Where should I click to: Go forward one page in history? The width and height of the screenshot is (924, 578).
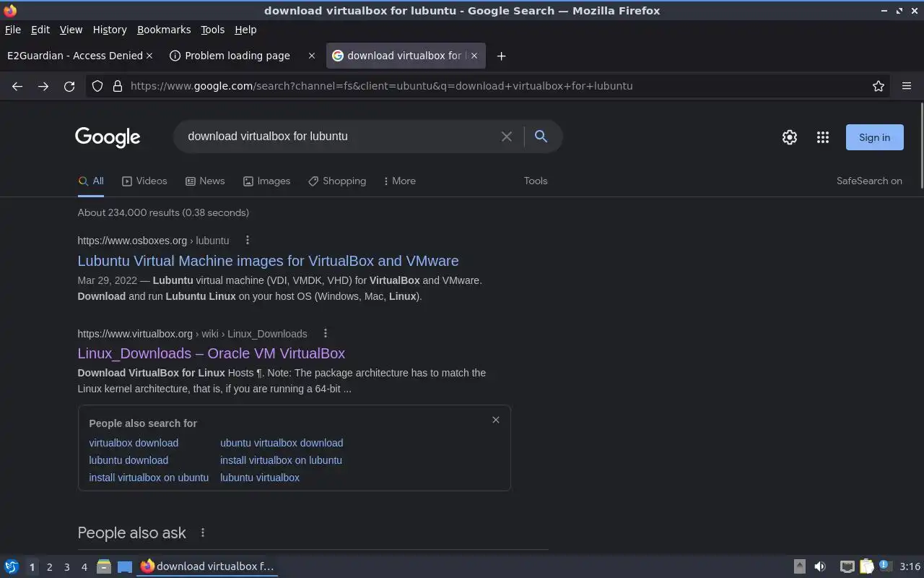pyautogui.click(x=43, y=86)
